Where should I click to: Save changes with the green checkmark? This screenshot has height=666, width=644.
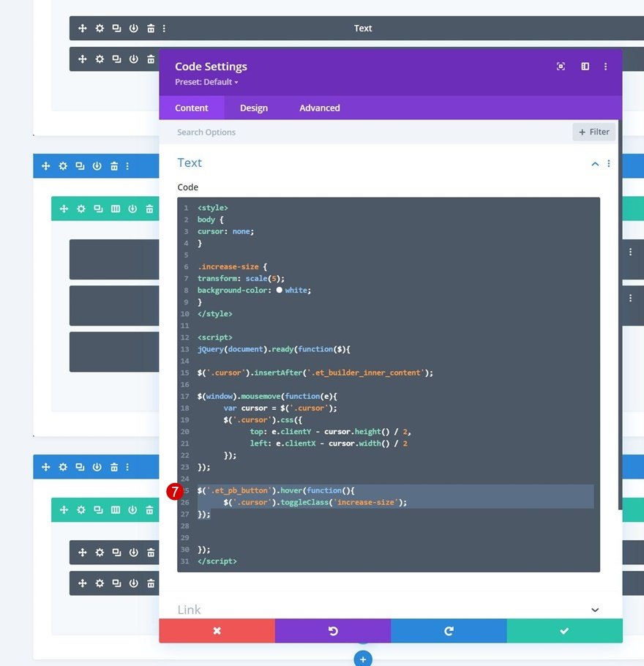tap(564, 631)
